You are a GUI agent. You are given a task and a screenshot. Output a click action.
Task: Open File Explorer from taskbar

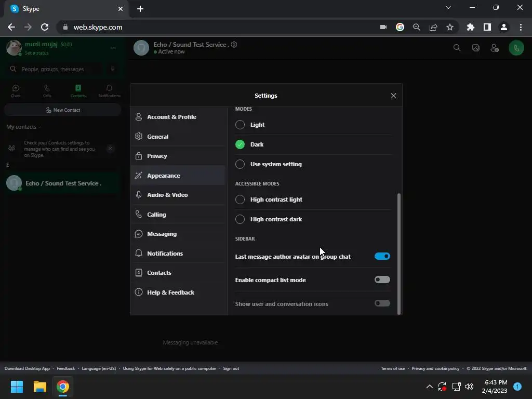(39, 387)
